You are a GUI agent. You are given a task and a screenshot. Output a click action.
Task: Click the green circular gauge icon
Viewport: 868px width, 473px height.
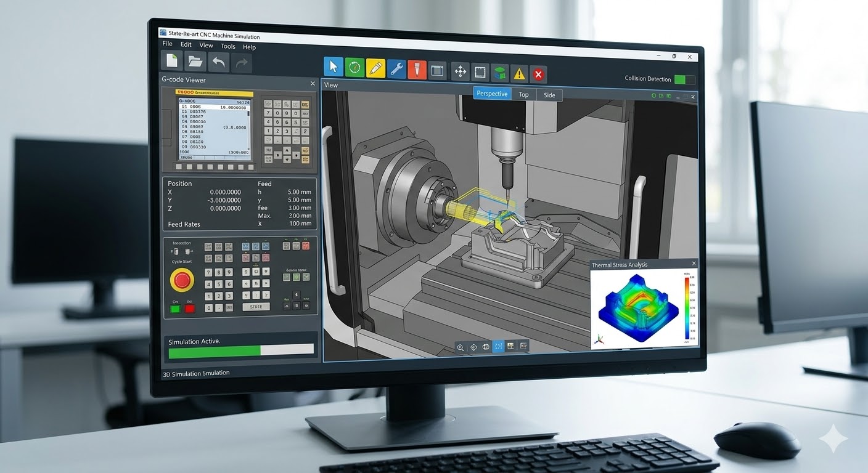coord(354,68)
